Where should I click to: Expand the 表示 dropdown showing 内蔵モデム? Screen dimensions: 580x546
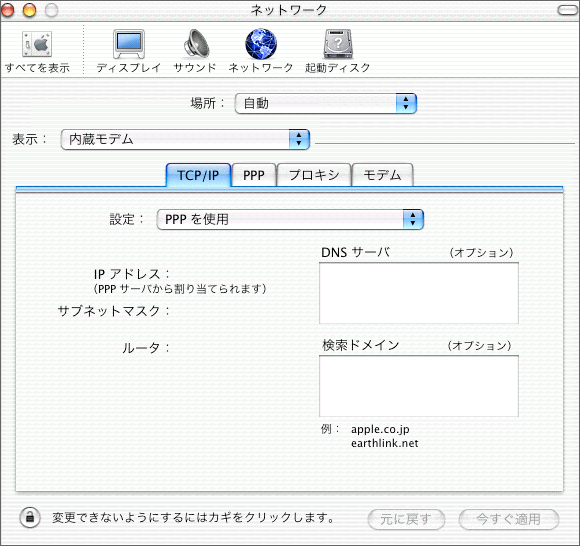pos(185,139)
